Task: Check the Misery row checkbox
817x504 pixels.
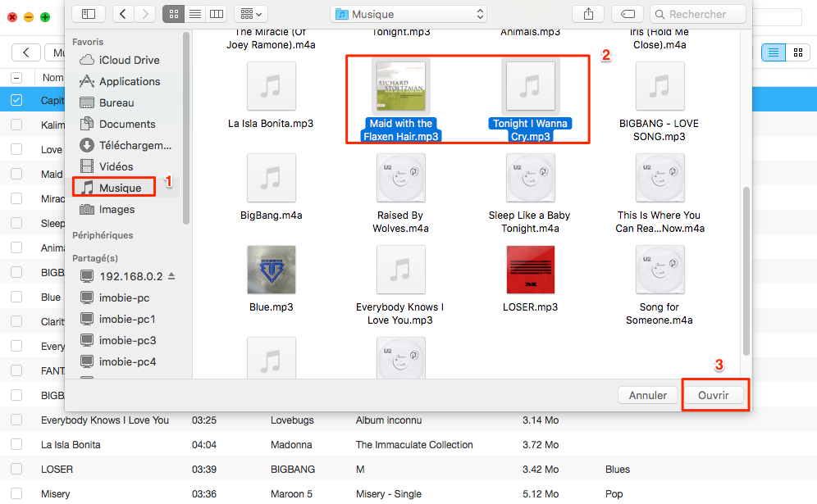Action: tap(16, 493)
